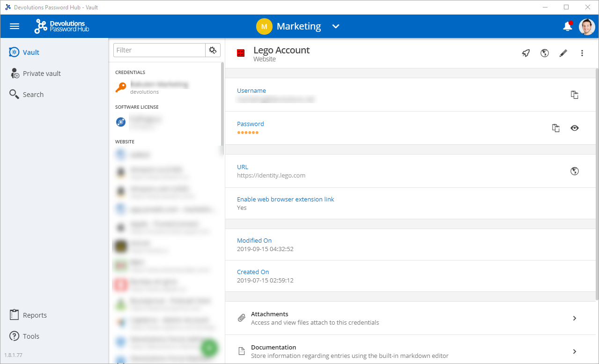599x364 pixels.
Task: Open Reports in the sidebar
Action: click(35, 315)
